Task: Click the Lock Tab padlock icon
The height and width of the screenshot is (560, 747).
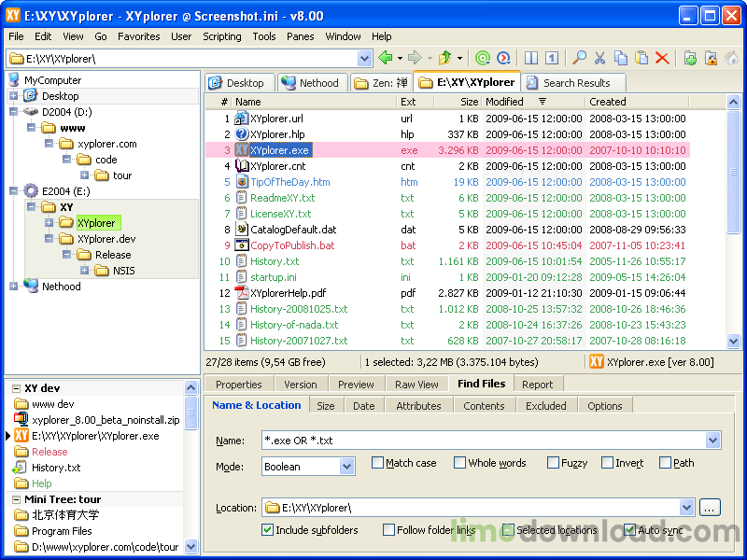Action: pyautogui.click(x=711, y=58)
